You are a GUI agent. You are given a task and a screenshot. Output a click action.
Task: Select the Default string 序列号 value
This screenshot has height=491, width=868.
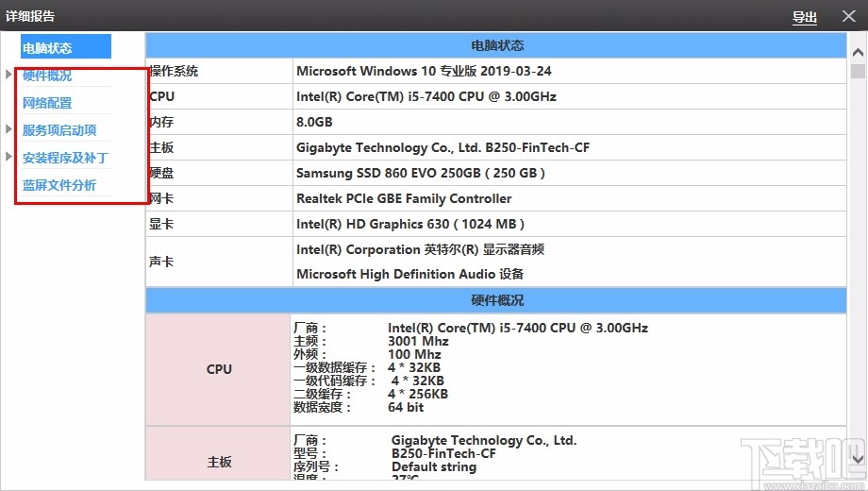(434, 467)
